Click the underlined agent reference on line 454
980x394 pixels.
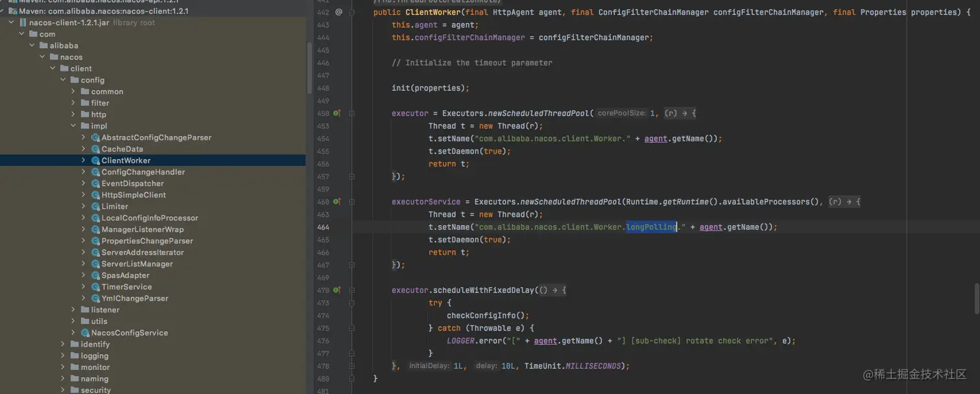(x=655, y=139)
